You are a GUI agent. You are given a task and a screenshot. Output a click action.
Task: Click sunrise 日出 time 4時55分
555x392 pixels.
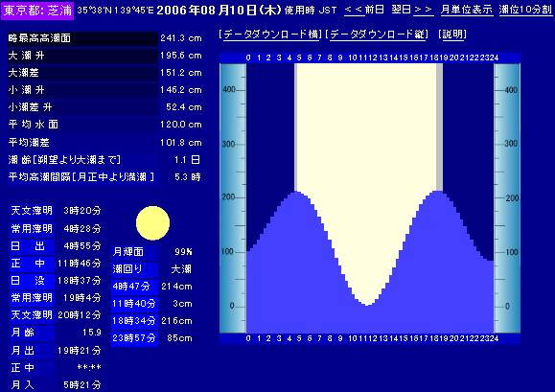pos(82,246)
